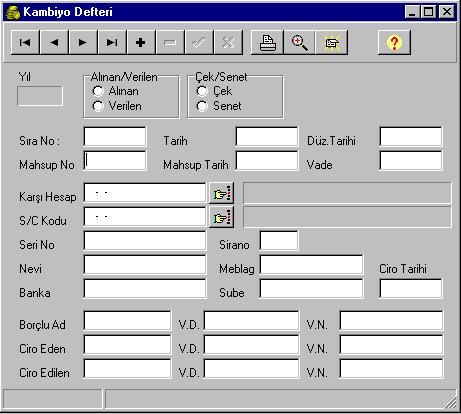461x414 pixels.
Task: Click the highlighted card toolbar icon
Action: [x=332, y=42]
